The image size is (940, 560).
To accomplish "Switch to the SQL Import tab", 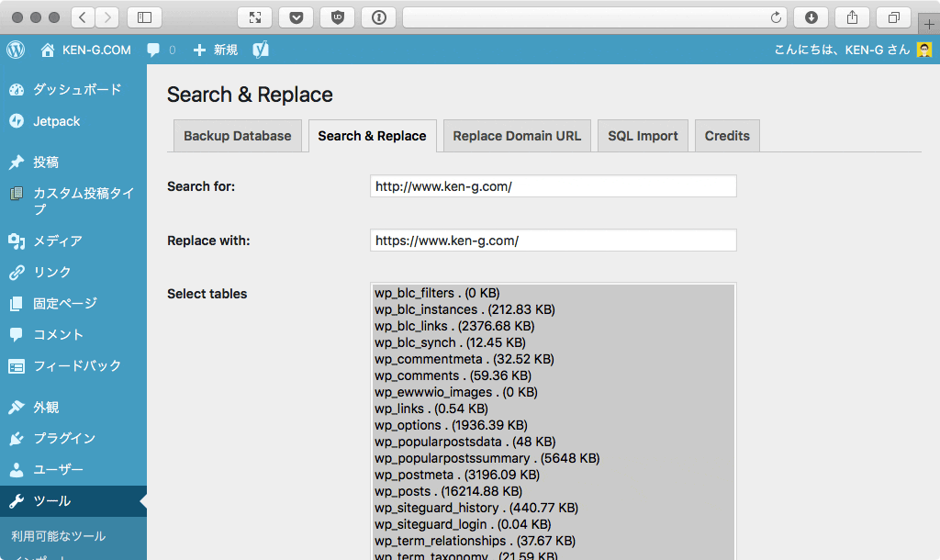I will (x=643, y=135).
